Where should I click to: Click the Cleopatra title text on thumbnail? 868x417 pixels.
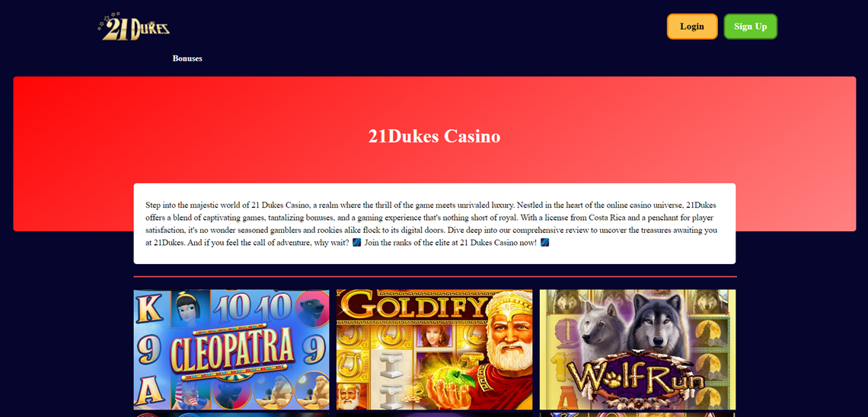click(231, 352)
